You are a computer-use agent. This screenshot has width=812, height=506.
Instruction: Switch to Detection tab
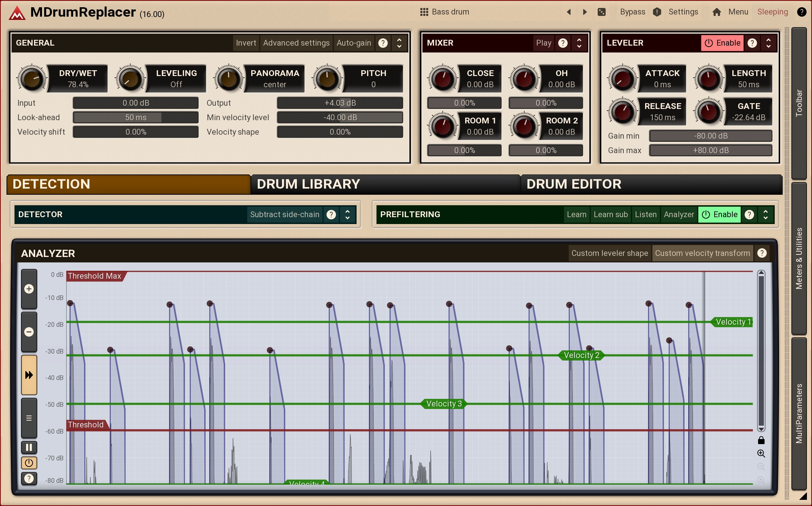click(x=129, y=184)
